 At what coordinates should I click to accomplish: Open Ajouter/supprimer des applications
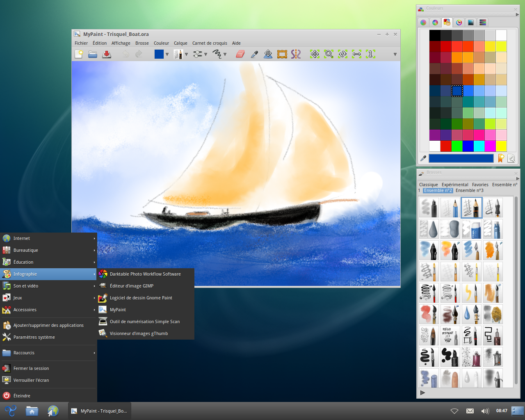(x=48, y=325)
